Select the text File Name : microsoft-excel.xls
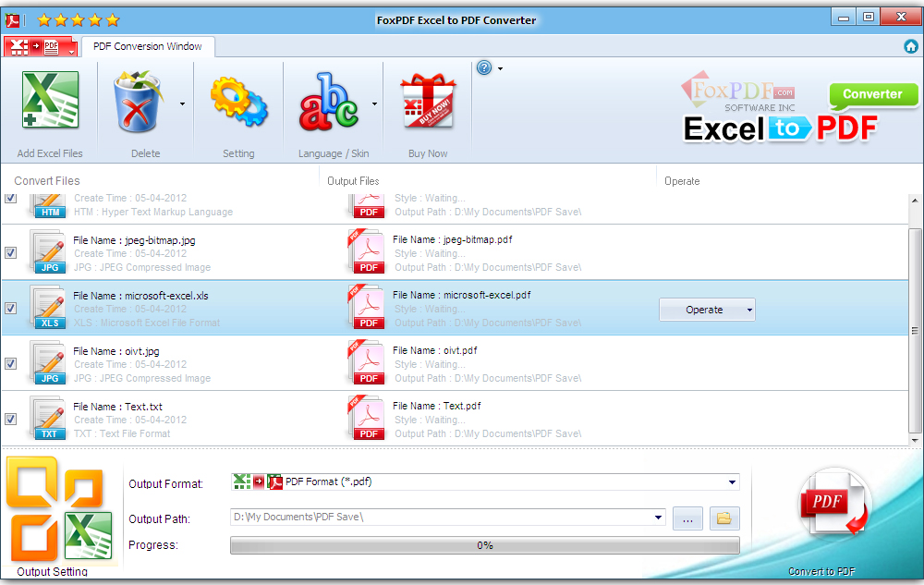 140,296
